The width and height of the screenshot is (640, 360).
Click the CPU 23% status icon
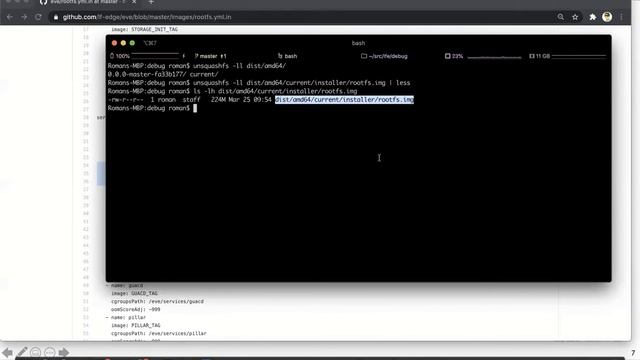click(x=454, y=56)
